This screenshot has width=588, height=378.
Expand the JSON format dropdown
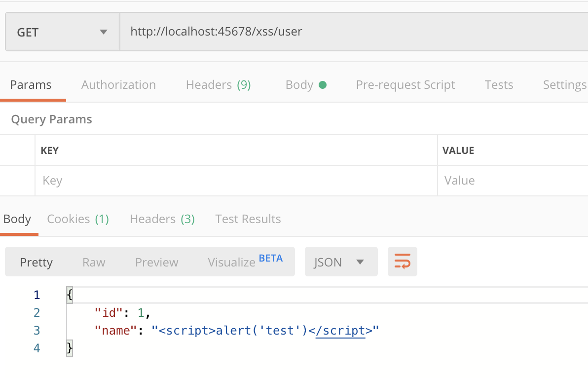pos(341,262)
